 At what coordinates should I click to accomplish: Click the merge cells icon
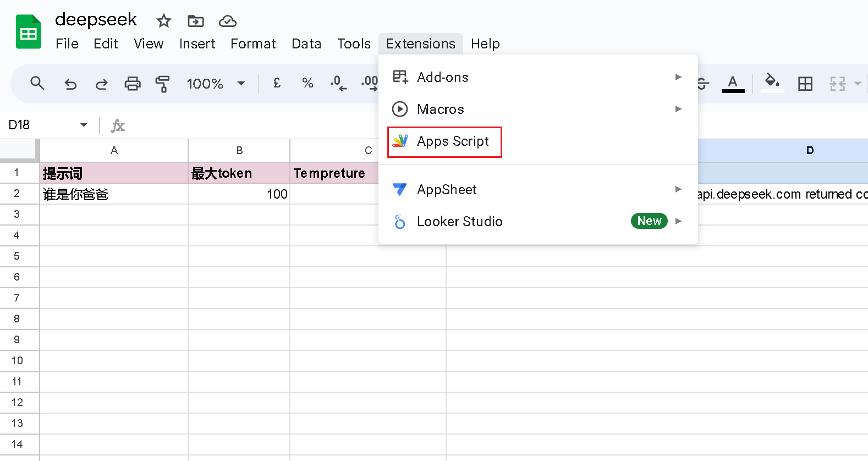pyautogui.click(x=837, y=84)
